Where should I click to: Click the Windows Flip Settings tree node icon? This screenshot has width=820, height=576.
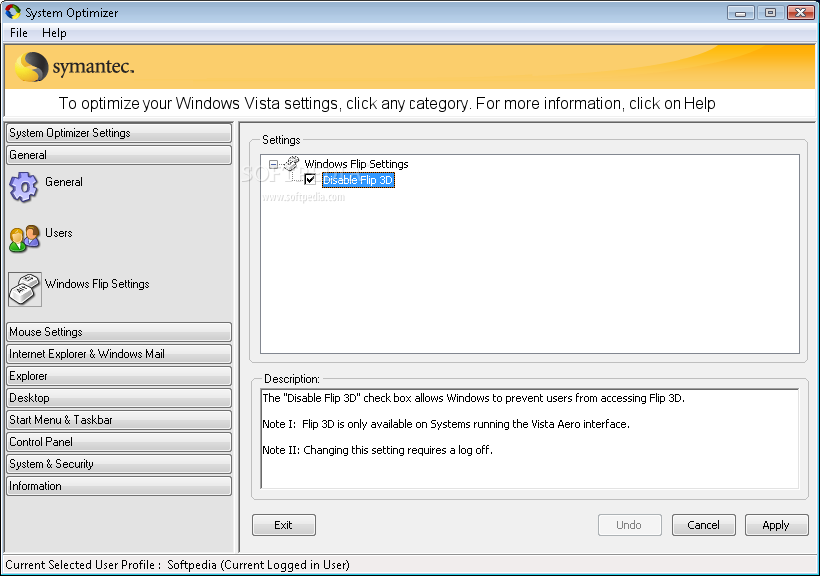(292, 164)
